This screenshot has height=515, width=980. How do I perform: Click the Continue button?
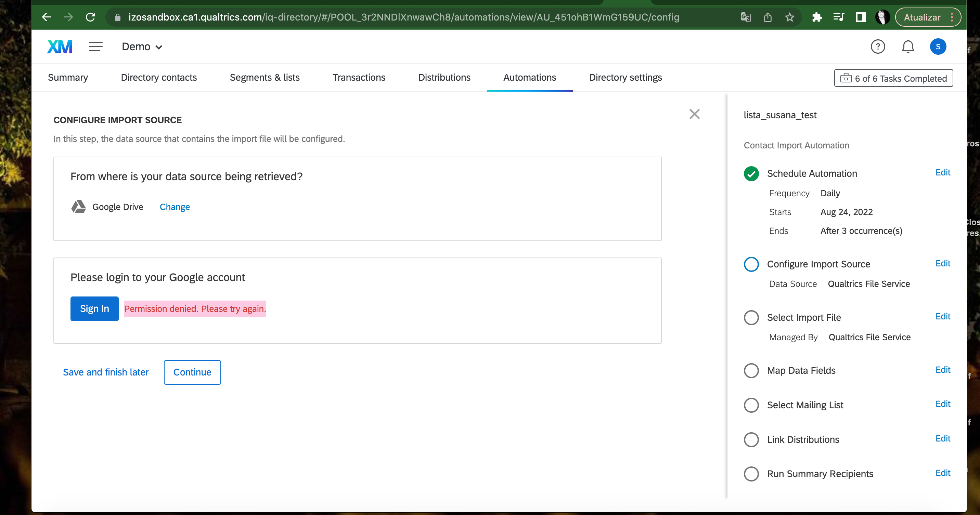[x=192, y=372]
